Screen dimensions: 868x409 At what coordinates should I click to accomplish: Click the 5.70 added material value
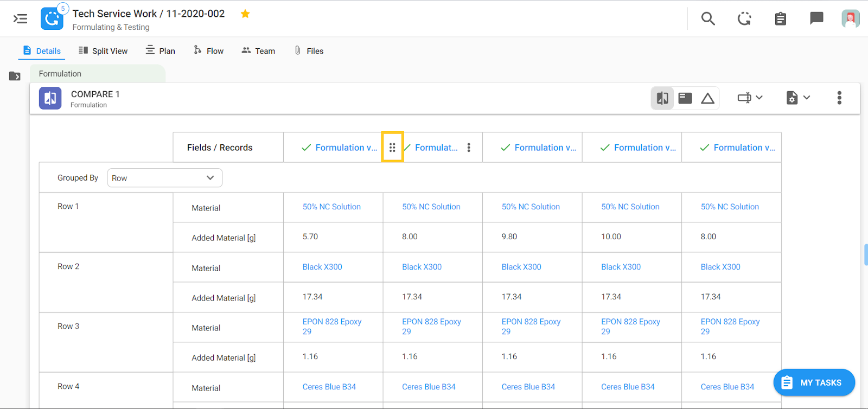310,237
